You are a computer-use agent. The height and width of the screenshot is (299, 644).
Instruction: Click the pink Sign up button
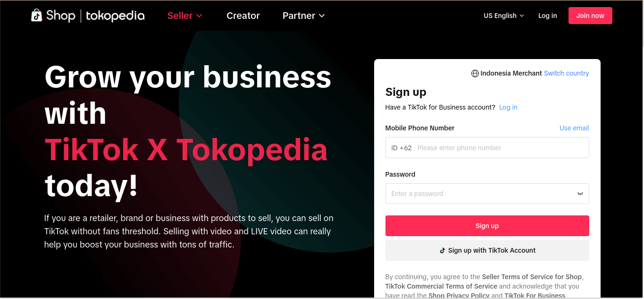(487, 226)
